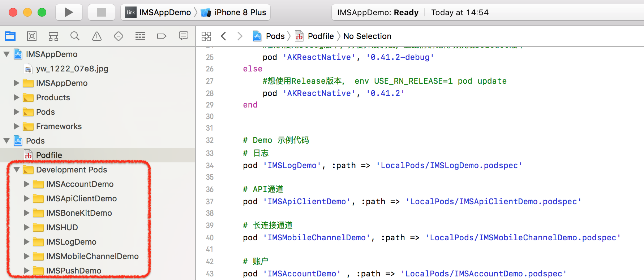Show the Debug navigator

[x=140, y=36]
